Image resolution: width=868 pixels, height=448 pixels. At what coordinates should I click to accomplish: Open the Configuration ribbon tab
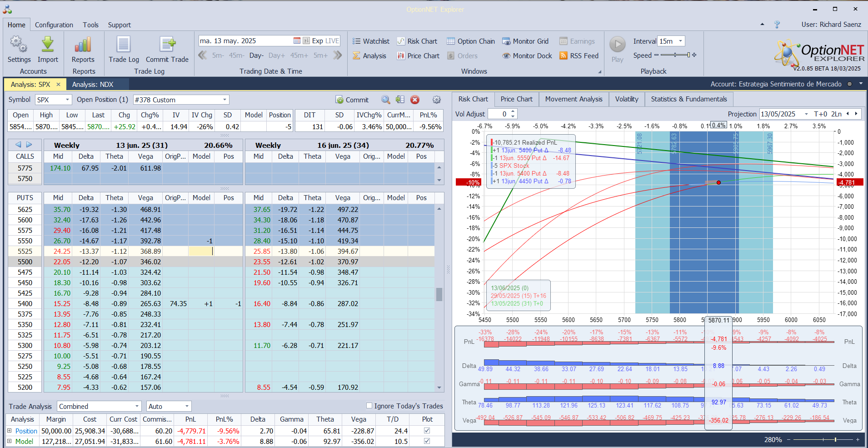(54, 25)
